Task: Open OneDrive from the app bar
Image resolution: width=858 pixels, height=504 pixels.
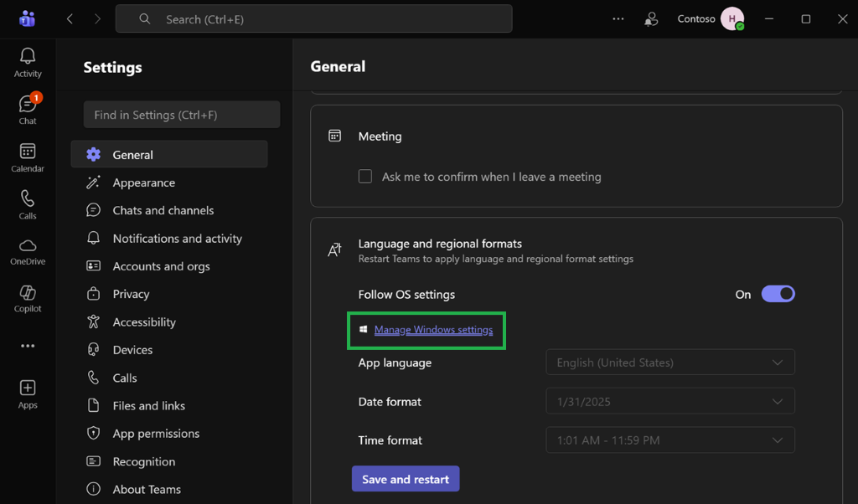Action: pos(28,252)
